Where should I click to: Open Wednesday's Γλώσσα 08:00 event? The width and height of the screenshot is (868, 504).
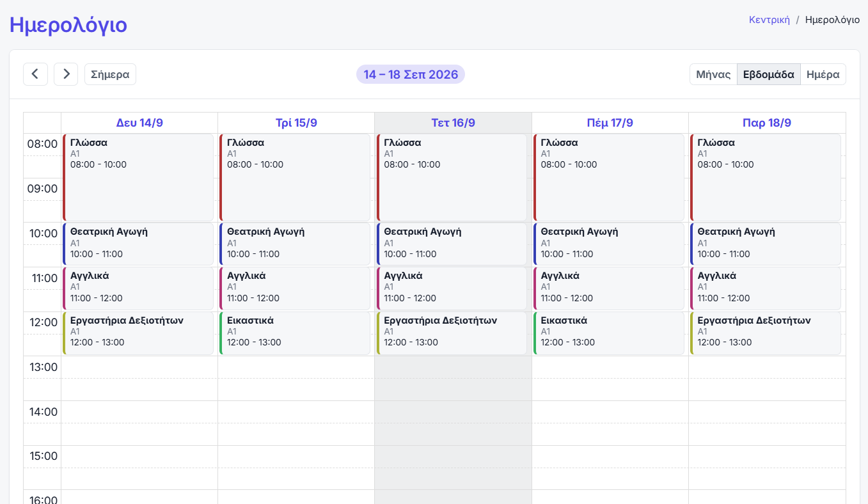click(452, 178)
